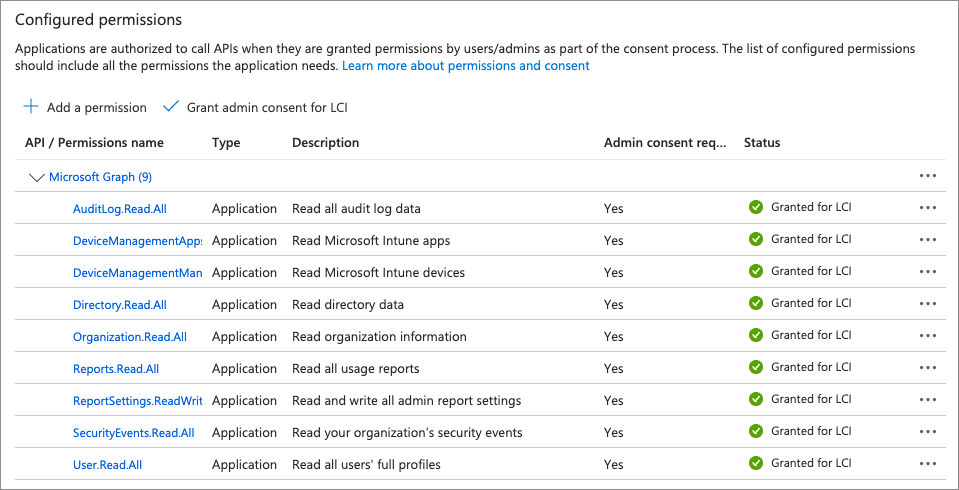Image resolution: width=959 pixels, height=490 pixels.
Task: Select the Grant admin consent for LCI button
Action: point(255,107)
